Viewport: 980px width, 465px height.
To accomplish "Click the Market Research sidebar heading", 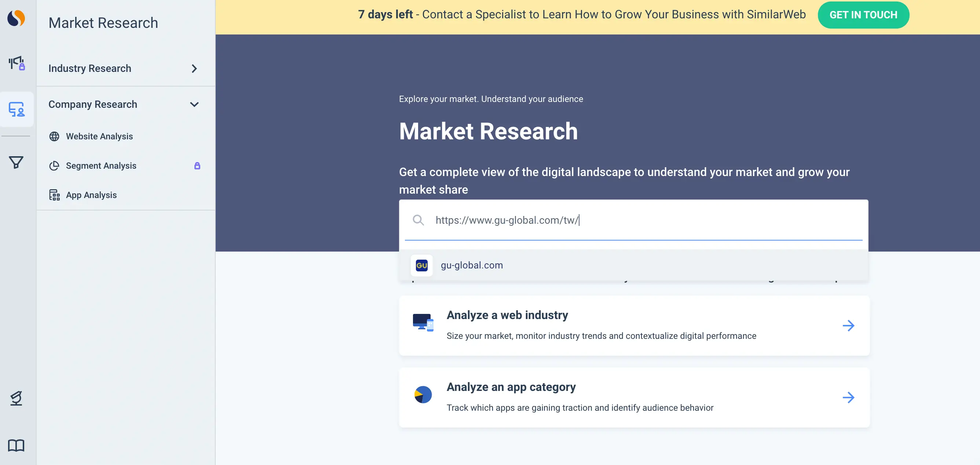I will tap(103, 23).
